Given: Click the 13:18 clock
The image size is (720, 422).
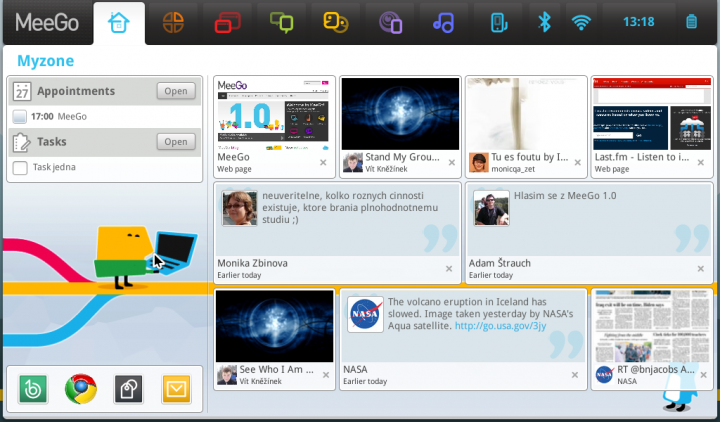Looking at the screenshot, I should (x=638, y=22).
